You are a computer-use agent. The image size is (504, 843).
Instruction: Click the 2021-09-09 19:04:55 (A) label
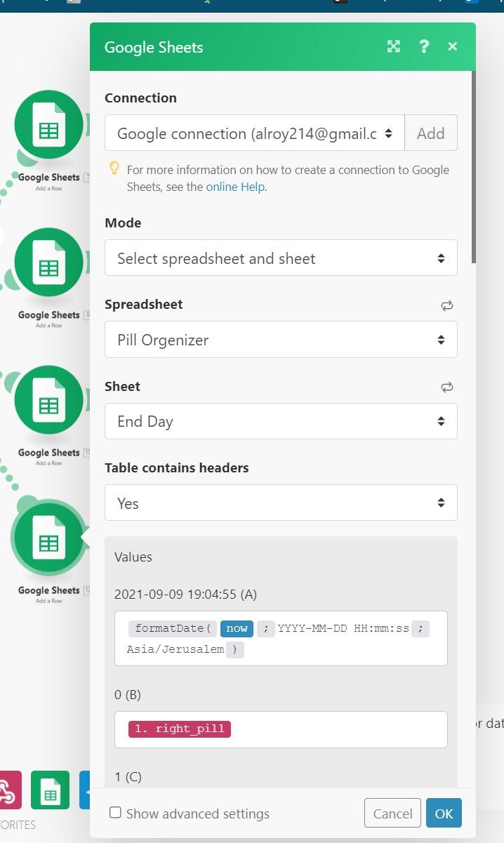185,594
